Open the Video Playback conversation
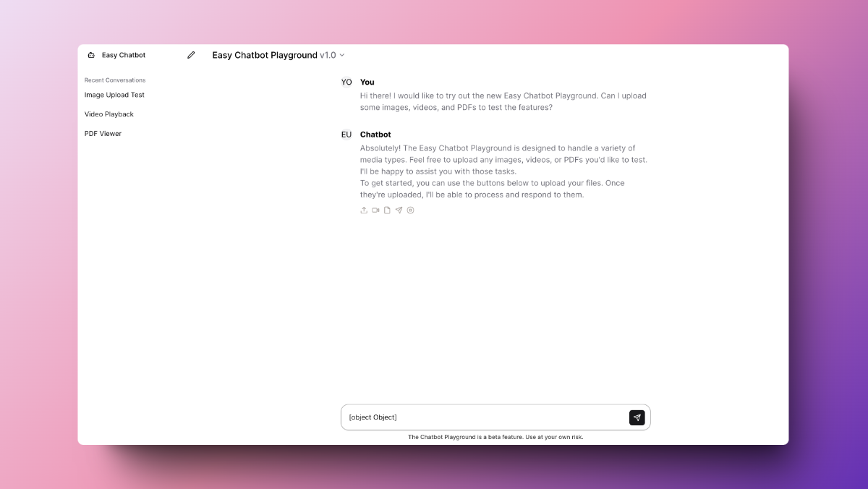Screen dimensions: 868x489 click(109, 114)
